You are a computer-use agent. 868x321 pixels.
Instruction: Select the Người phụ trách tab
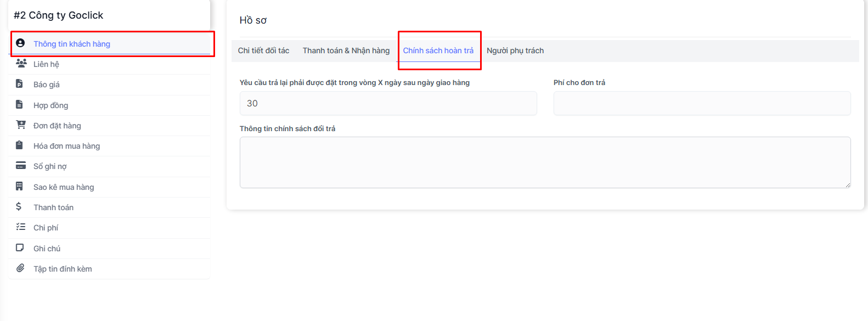coord(515,50)
